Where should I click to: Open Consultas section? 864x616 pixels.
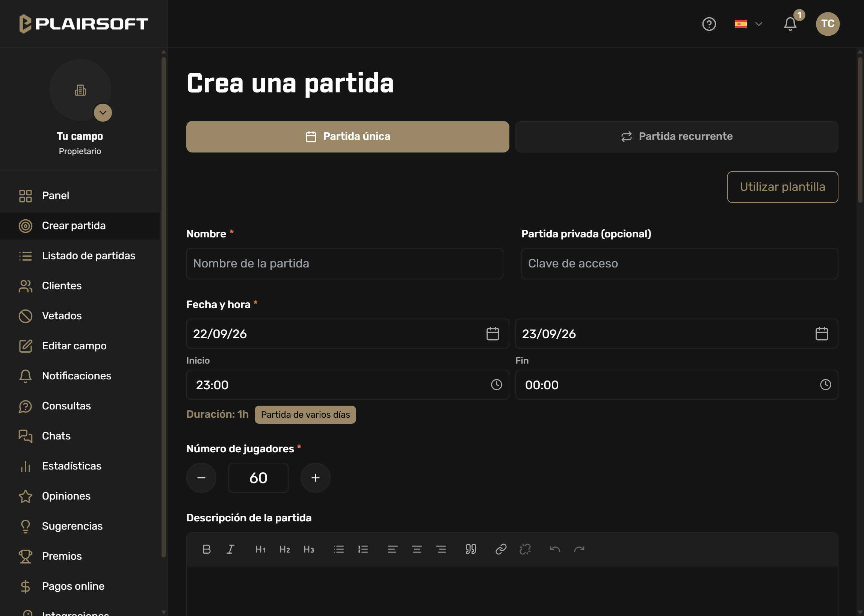tap(80, 406)
